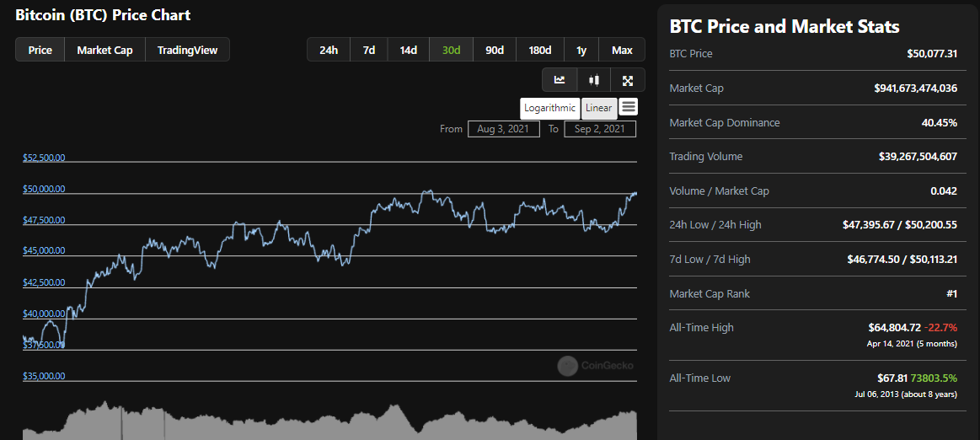Edit the To date Sep 2, 2021
The width and height of the screenshot is (980, 440).
pyautogui.click(x=600, y=129)
